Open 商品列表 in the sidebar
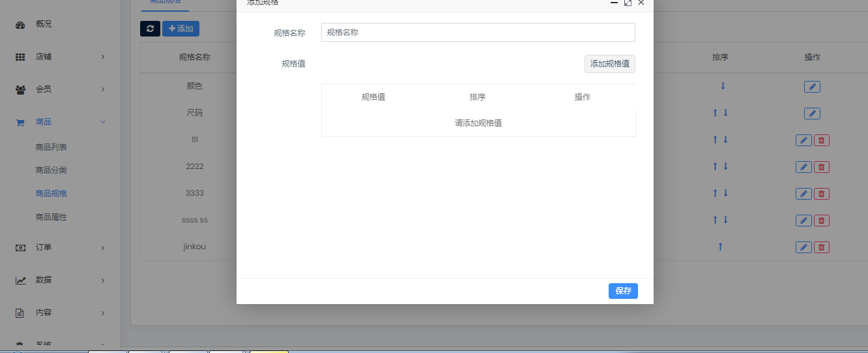Image resolution: width=868 pixels, height=353 pixels. (51, 147)
